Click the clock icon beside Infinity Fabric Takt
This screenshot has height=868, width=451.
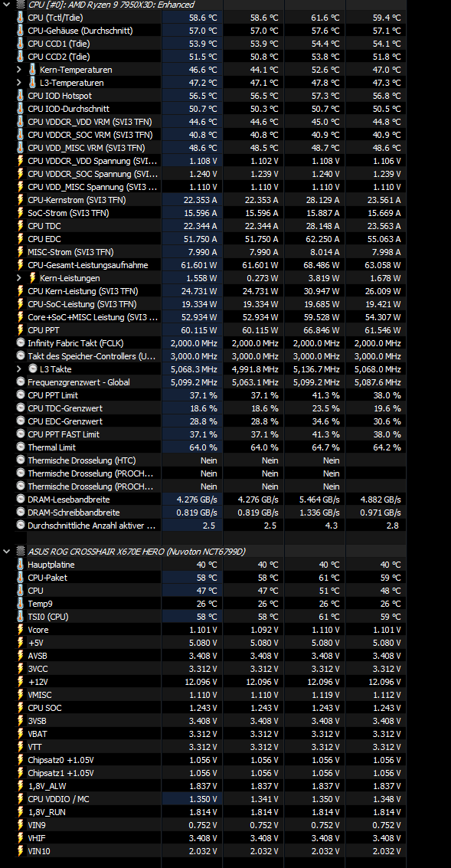point(21,343)
